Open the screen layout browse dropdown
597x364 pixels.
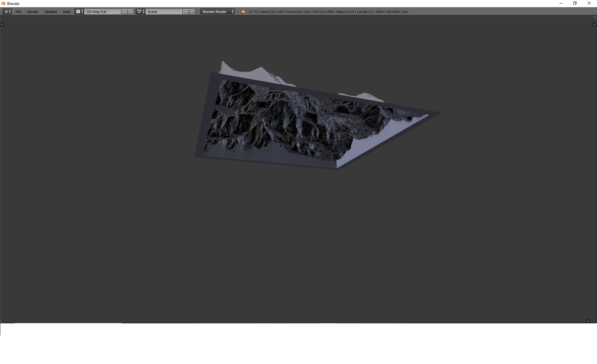click(x=79, y=11)
